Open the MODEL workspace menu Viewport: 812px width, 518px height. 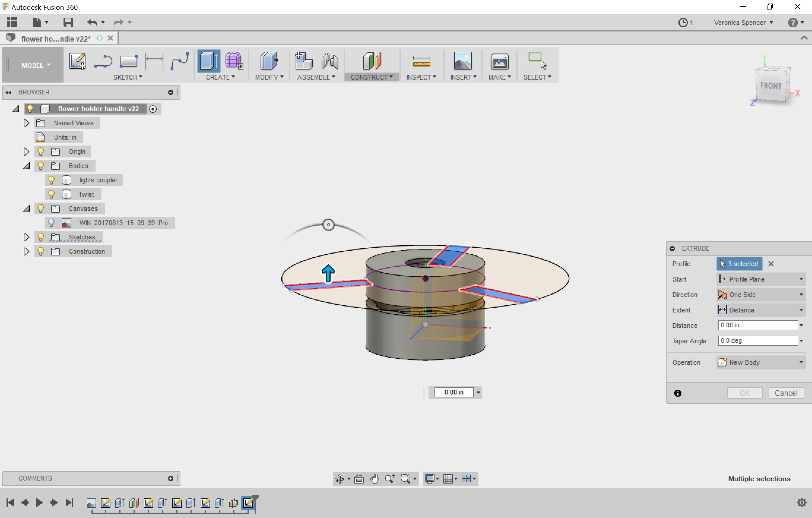[33, 65]
